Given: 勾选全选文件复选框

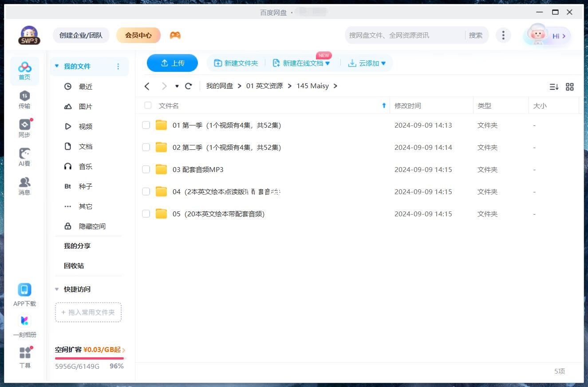Looking at the screenshot, I should [x=147, y=106].
